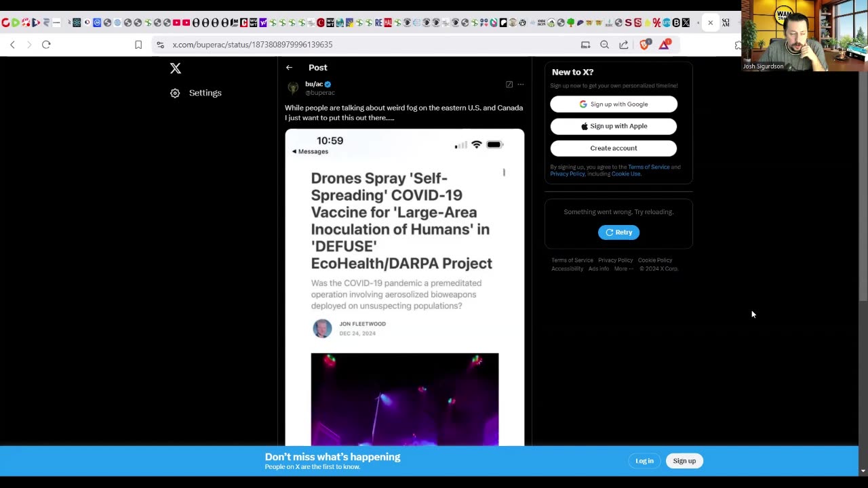The height and width of the screenshot is (488, 868).
Task: Open footer Ads info link
Action: [x=599, y=269]
